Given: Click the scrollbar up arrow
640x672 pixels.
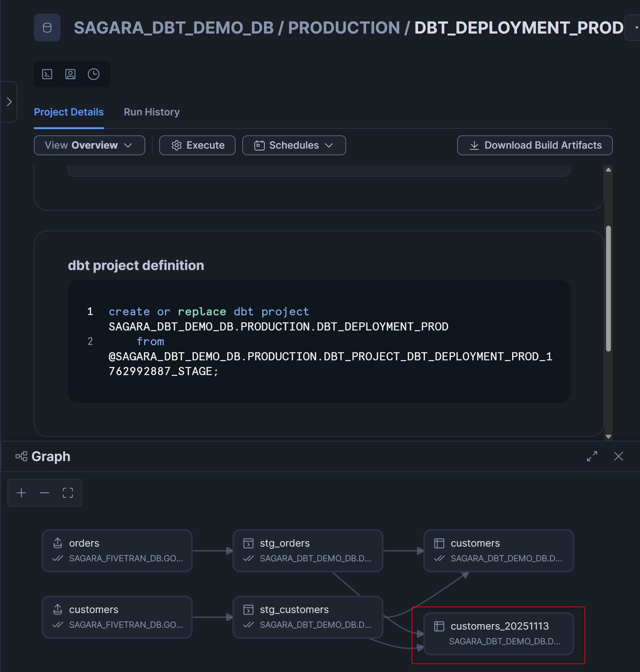Looking at the screenshot, I should click(609, 170).
